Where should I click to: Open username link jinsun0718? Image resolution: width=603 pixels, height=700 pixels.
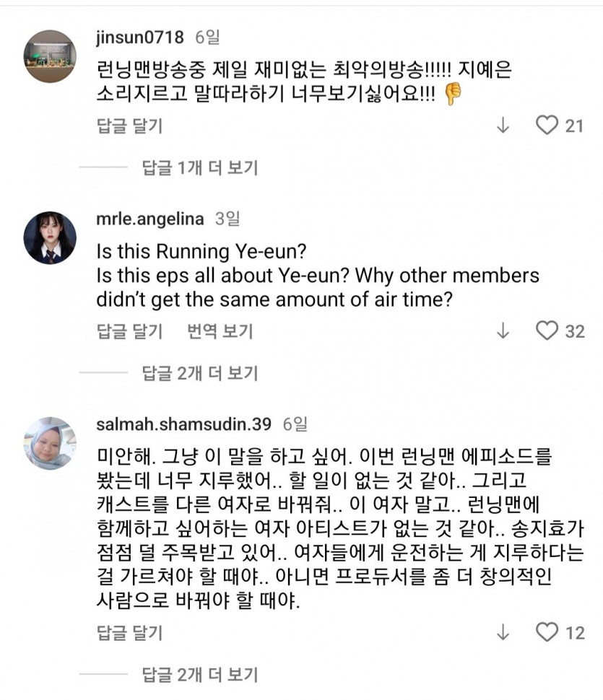click(140, 37)
